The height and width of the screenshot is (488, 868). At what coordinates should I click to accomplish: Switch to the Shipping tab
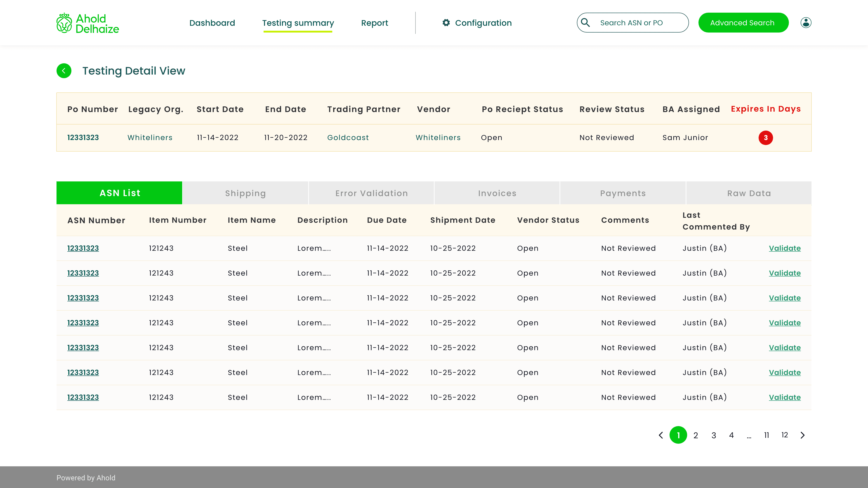[x=245, y=193]
